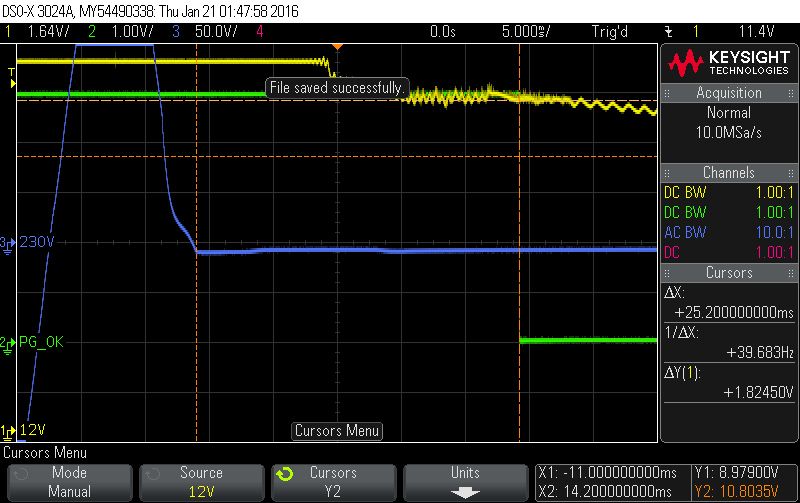Select the channel 3 scale 50.0V/ readout
The image size is (800, 503).
pyautogui.click(x=216, y=32)
